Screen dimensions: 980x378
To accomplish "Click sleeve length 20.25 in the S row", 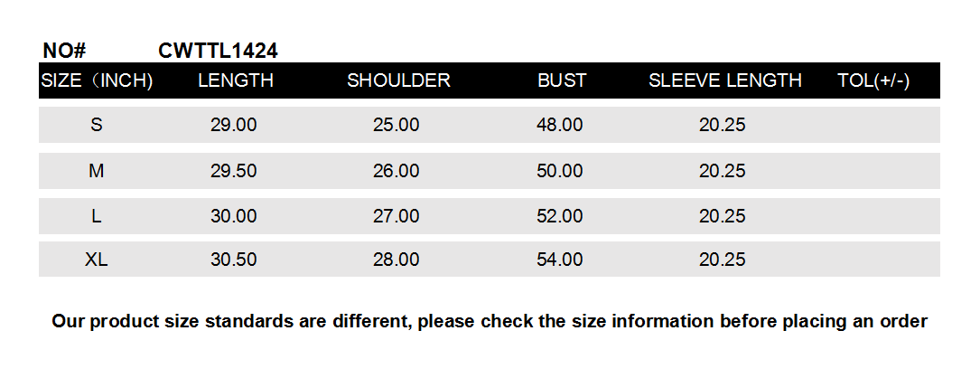I will coord(722,125).
